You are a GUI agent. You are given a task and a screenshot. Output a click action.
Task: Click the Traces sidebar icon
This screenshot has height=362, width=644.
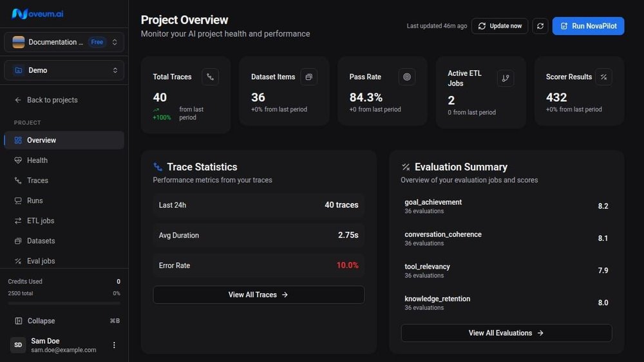coord(18,180)
